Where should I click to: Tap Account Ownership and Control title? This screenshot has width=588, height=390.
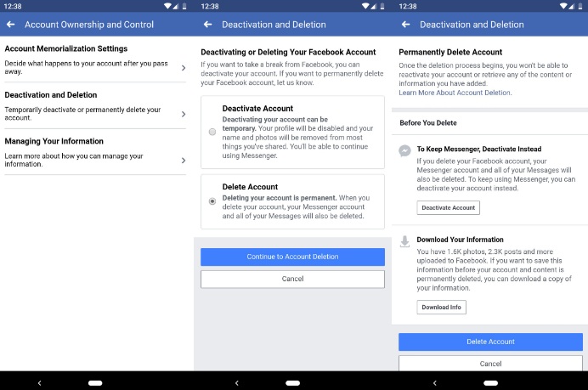(89, 25)
